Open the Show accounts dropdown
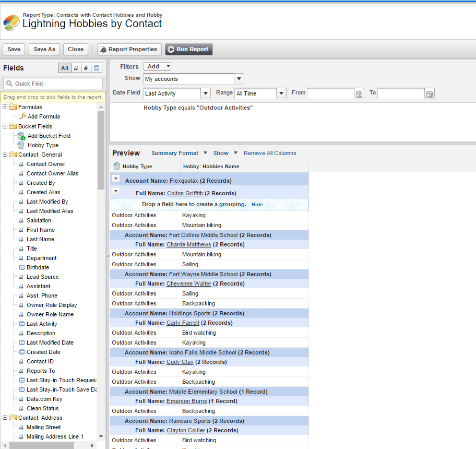The height and width of the screenshot is (449, 476). pyautogui.click(x=239, y=79)
